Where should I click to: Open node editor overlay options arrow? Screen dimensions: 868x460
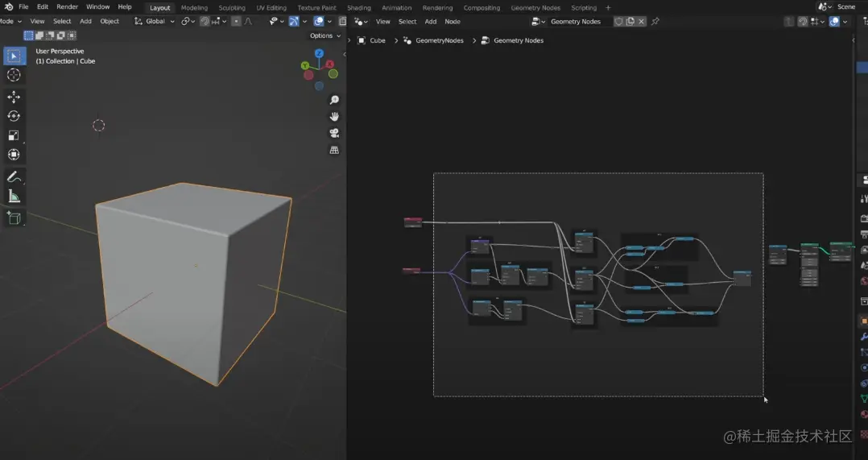pos(845,22)
